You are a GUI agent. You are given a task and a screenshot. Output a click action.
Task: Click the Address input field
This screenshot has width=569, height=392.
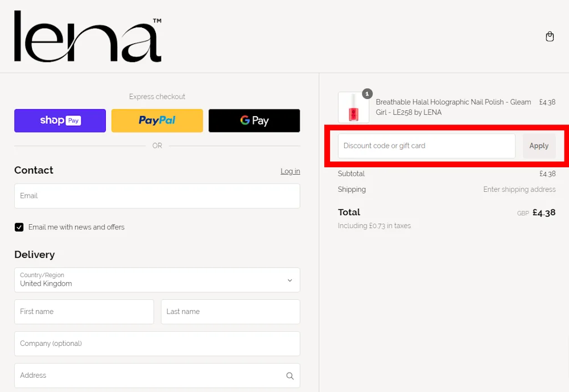[x=148, y=376]
